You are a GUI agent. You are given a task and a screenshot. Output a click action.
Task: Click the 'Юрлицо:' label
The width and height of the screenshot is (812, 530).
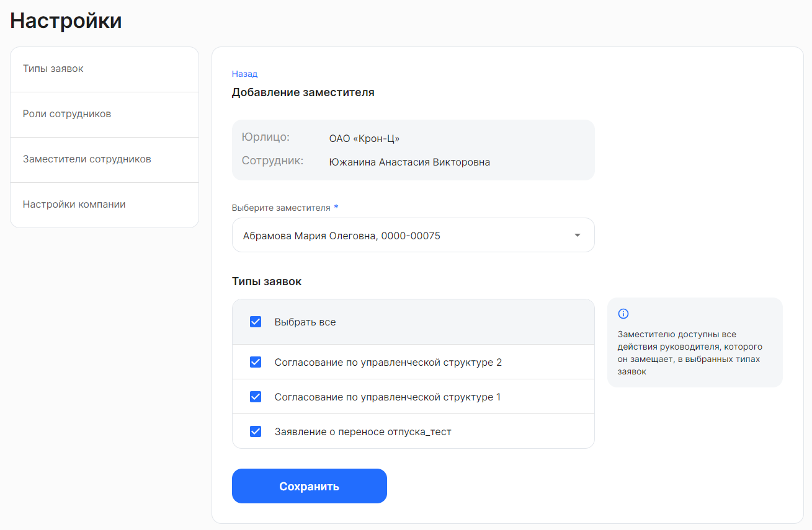[x=265, y=138]
